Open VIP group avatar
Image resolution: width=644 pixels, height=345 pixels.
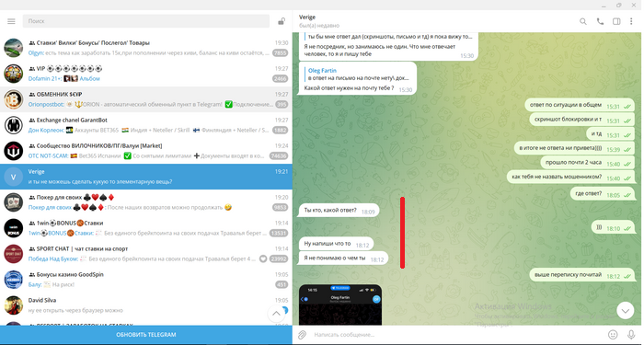pyautogui.click(x=14, y=74)
